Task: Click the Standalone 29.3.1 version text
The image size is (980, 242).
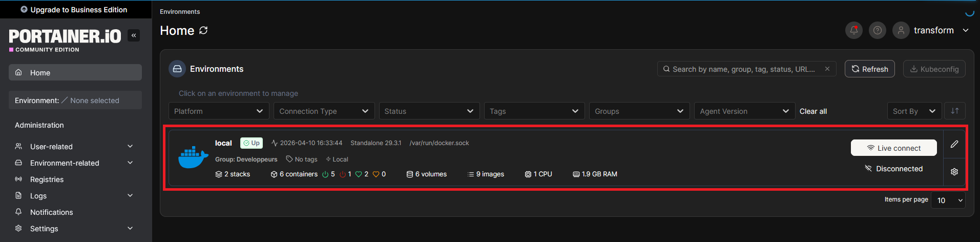Action: coord(376,143)
